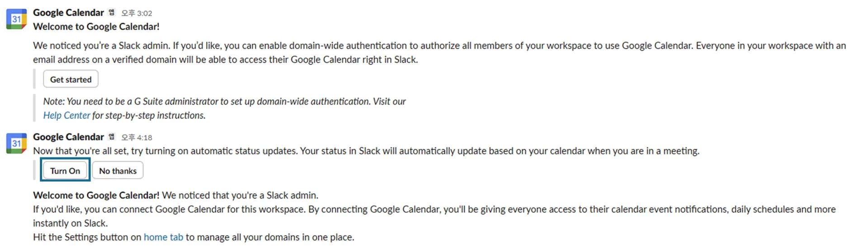Image resolution: width=868 pixels, height=250 pixels.
Task: Click the Google Calendar avatar on the 3:02 message
Action: click(x=16, y=19)
